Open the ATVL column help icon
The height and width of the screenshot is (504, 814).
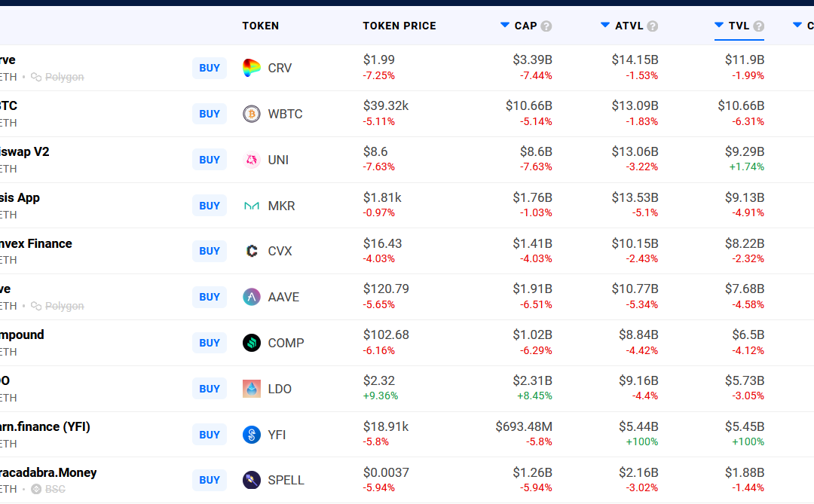click(653, 26)
